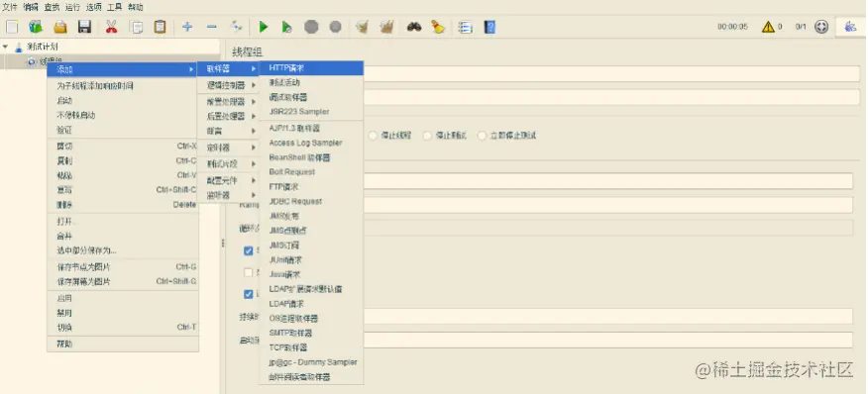Image resolution: width=868 pixels, height=394 pixels.
Task: Choose Access Log Sampler entry
Action: [x=311, y=143]
